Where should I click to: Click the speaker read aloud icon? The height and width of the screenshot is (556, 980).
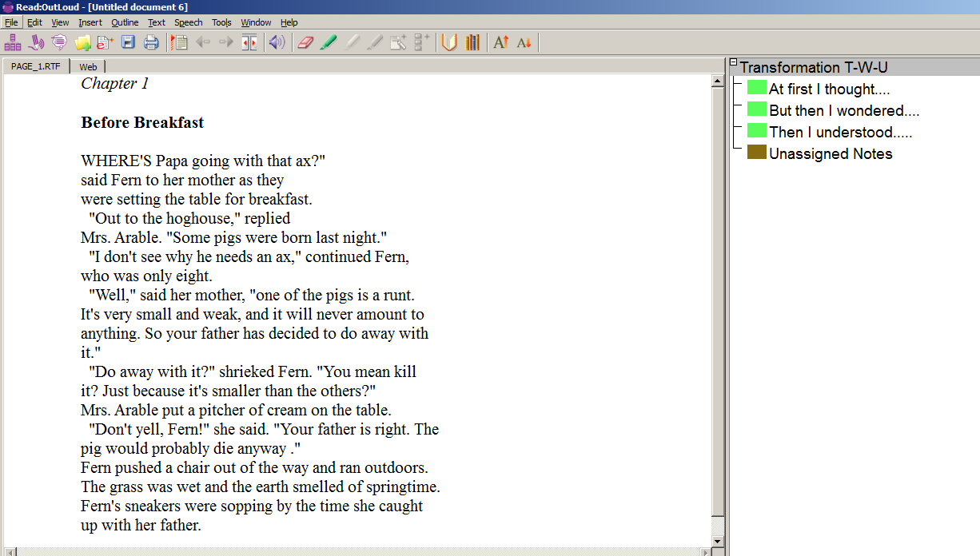(x=277, y=42)
